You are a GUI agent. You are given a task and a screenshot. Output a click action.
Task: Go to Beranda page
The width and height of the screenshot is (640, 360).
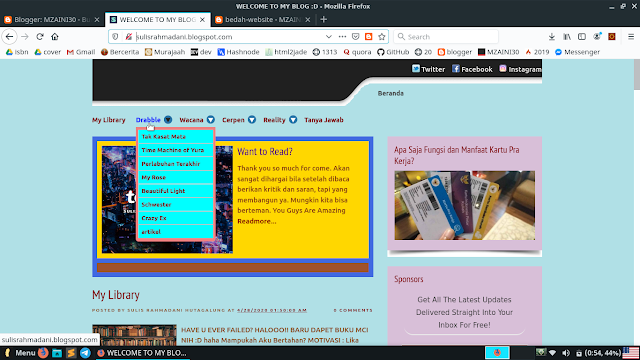(391, 93)
